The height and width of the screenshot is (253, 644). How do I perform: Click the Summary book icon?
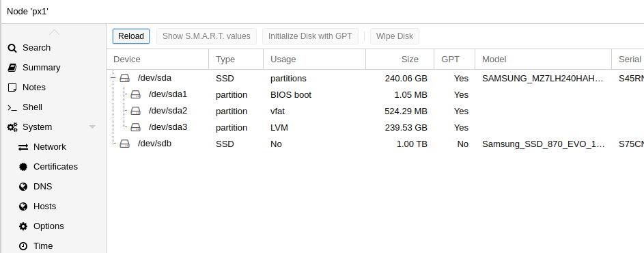coord(12,68)
